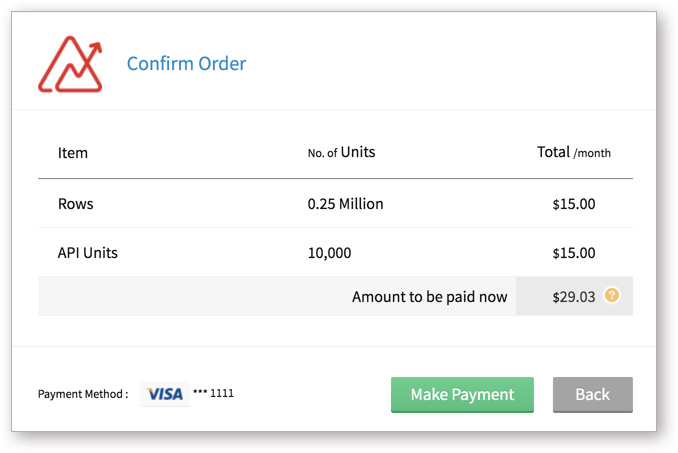Click the orange help question mark icon
Screen dimensions: 678x453
pyautogui.click(x=612, y=296)
